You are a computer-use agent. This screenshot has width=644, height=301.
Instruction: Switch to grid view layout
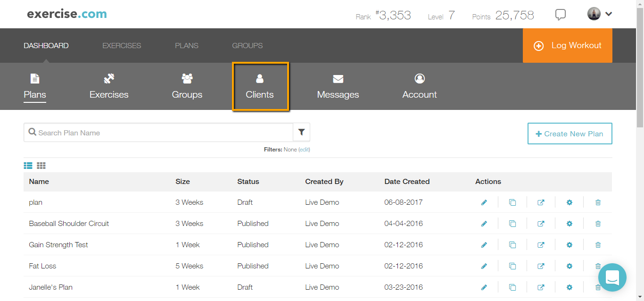point(41,166)
